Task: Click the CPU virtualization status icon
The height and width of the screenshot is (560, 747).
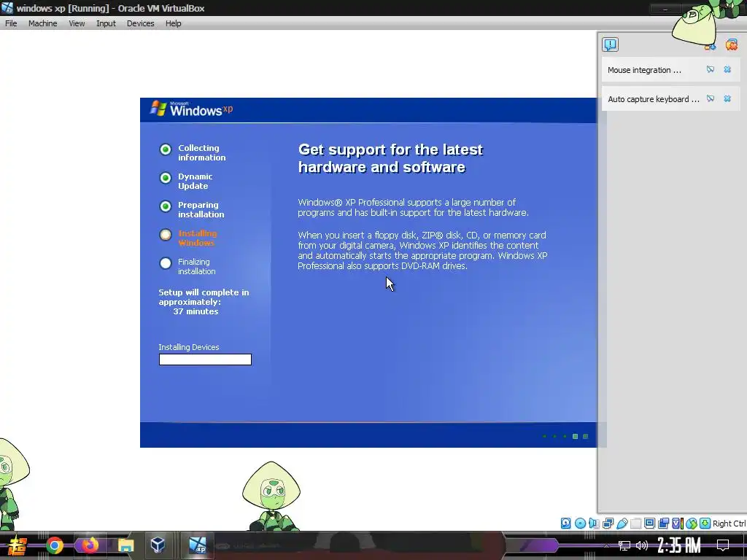Action: (677, 524)
